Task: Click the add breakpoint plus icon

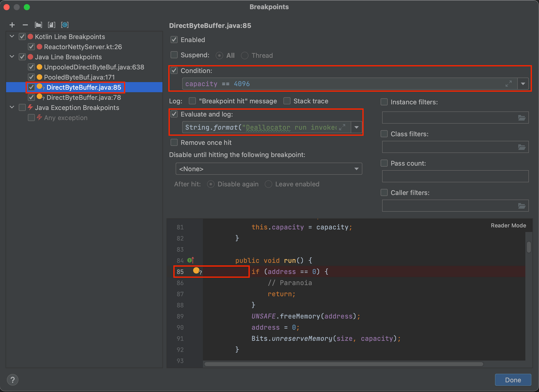Action: 12,25
